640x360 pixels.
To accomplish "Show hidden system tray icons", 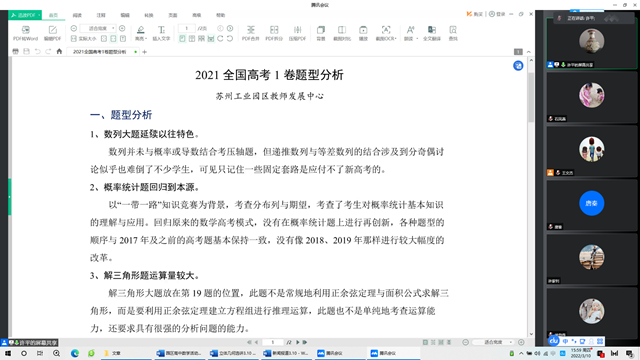I will click(521, 353).
